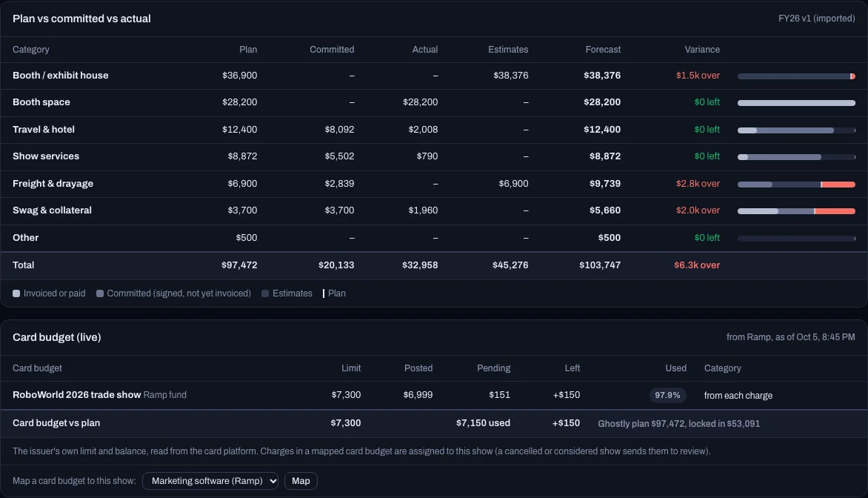
Task: Click the Estimates legend swatch
Action: point(265,293)
